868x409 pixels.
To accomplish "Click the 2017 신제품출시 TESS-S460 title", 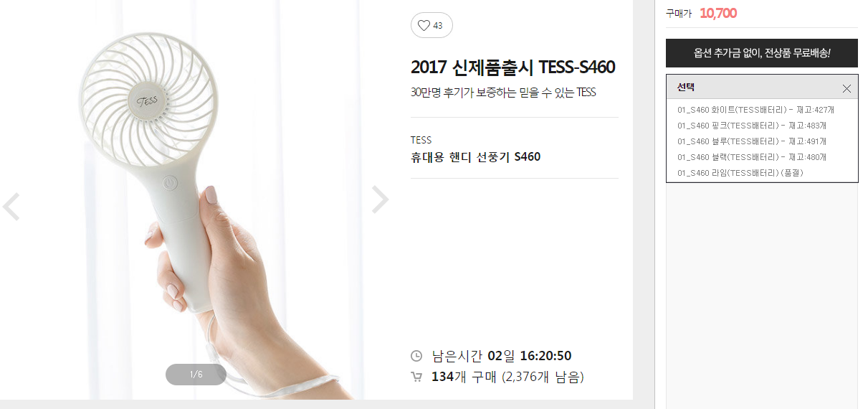I will point(513,67).
